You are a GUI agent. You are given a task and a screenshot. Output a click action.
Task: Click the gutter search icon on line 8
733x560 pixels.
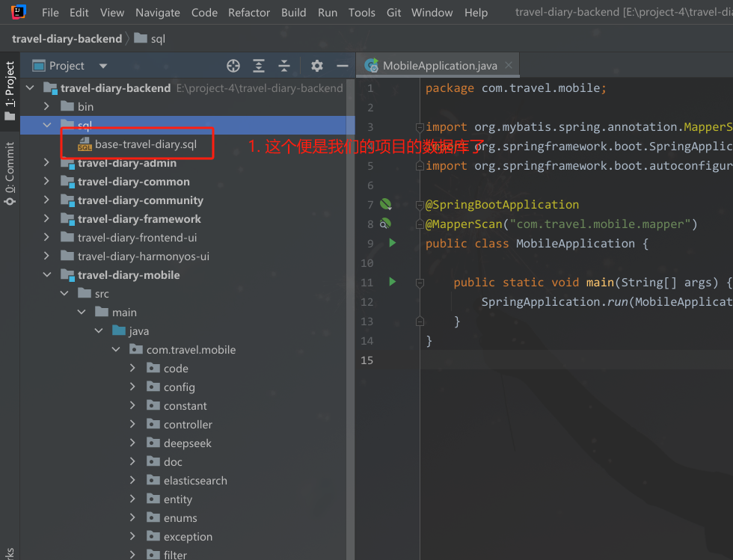click(x=385, y=224)
